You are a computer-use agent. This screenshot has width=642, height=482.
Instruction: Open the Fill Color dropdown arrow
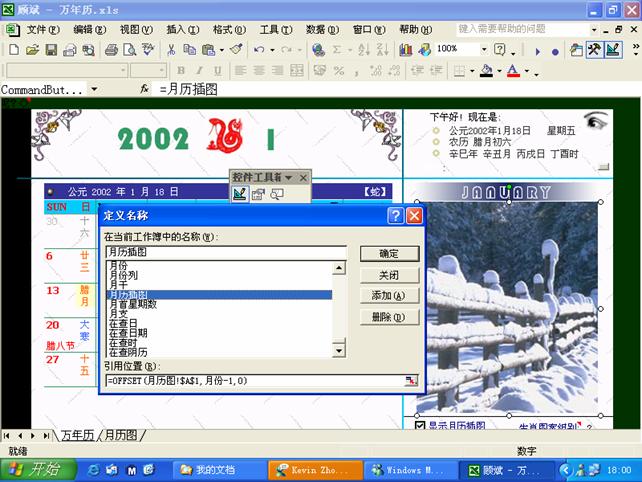point(499,71)
